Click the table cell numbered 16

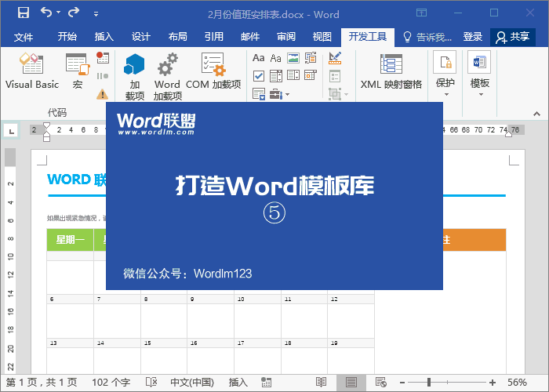[210, 343]
